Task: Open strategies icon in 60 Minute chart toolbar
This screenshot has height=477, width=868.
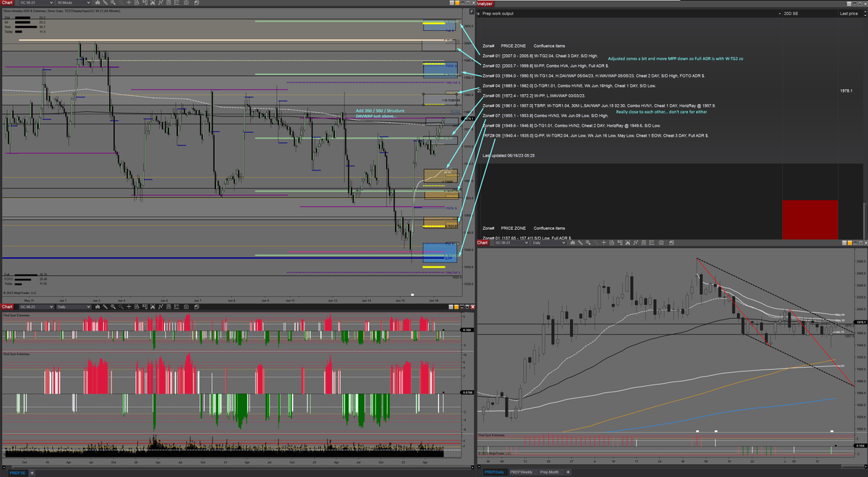Action: coord(169,3)
